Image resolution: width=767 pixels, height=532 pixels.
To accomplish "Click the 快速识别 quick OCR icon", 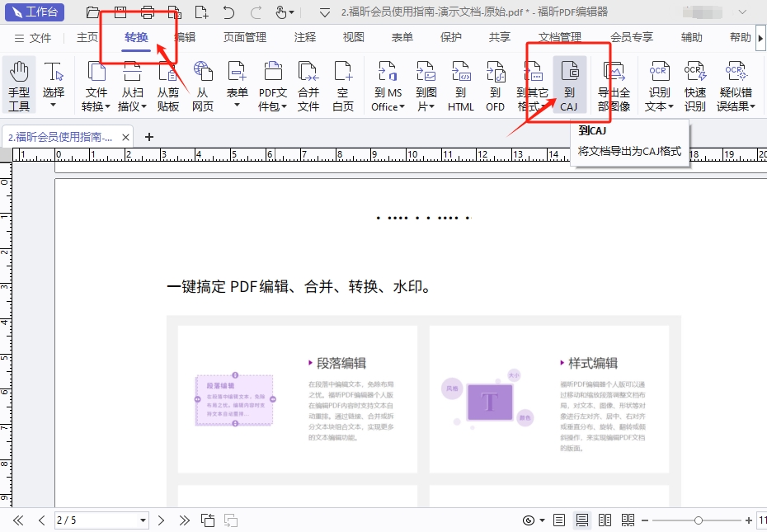I will (x=694, y=85).
